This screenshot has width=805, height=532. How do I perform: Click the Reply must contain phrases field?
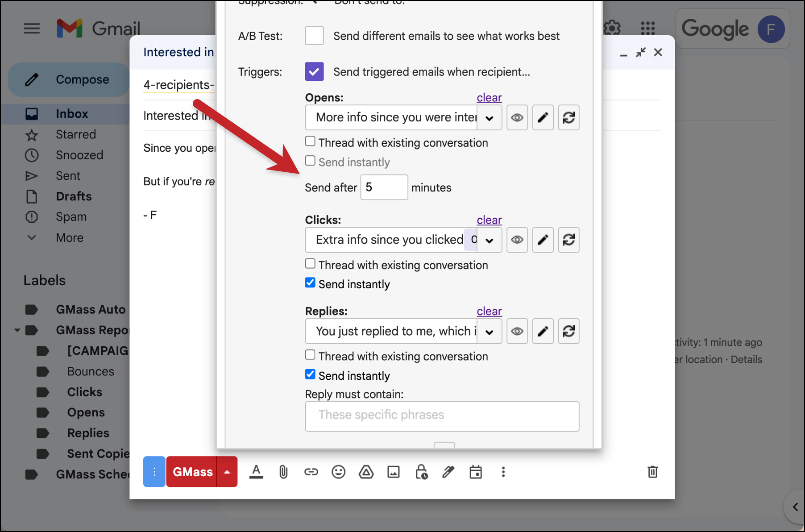coord(442,416)
